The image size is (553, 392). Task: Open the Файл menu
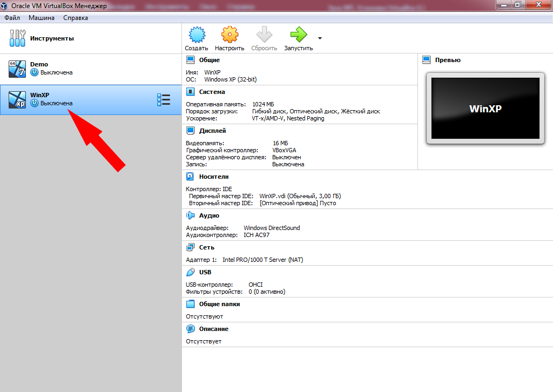click(12, 18)
